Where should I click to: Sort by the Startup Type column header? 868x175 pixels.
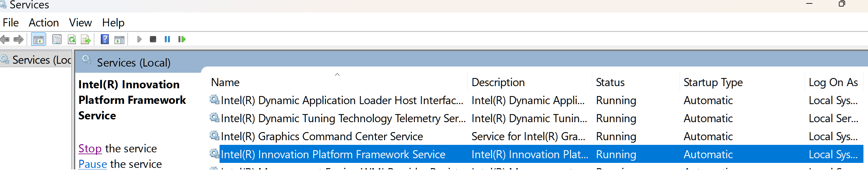713,82
